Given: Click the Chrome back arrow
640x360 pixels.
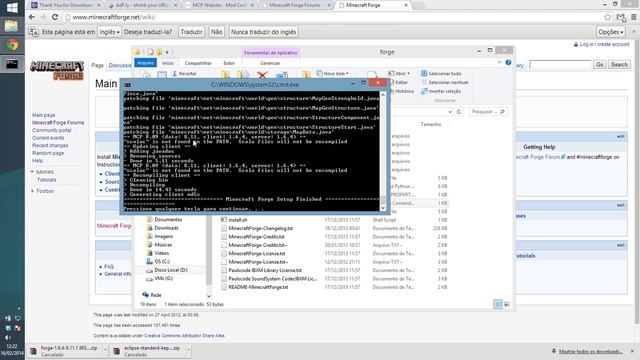Looking at the screenshot, I should [x=32, y=17].
